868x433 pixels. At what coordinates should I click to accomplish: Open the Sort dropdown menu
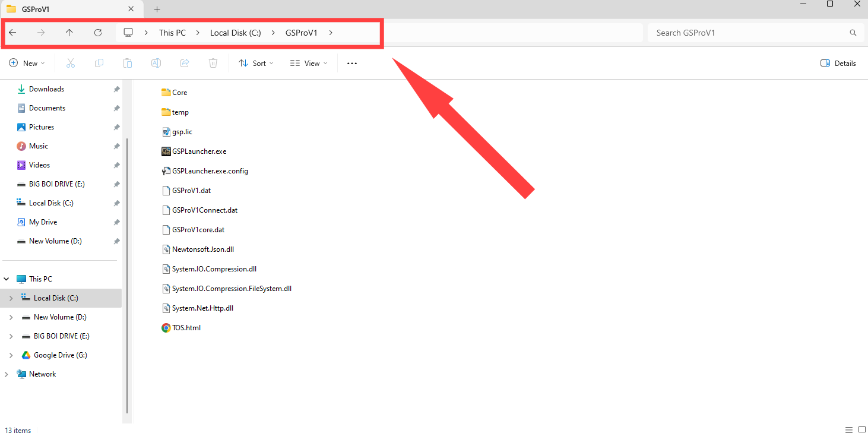pos(256,63)
